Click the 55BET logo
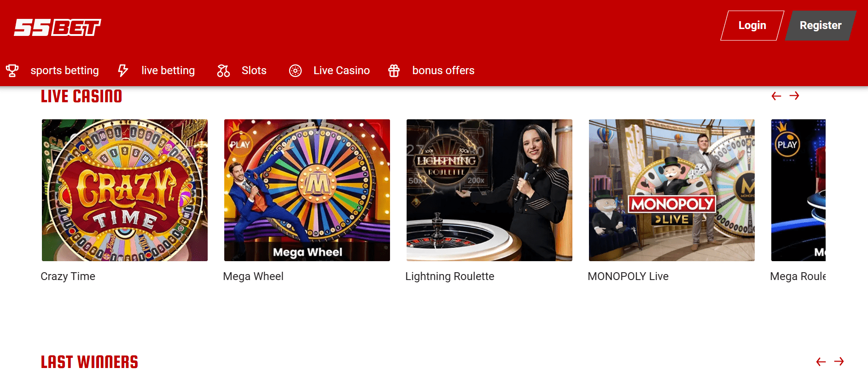The height and width of the screenshot is (374, 868). coord(58,28)
